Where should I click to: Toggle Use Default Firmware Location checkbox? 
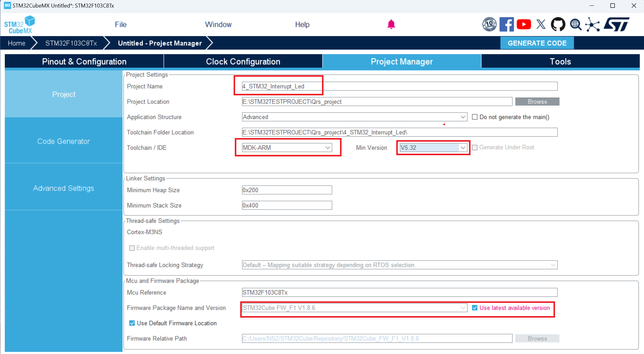click(x=132, y=323)
